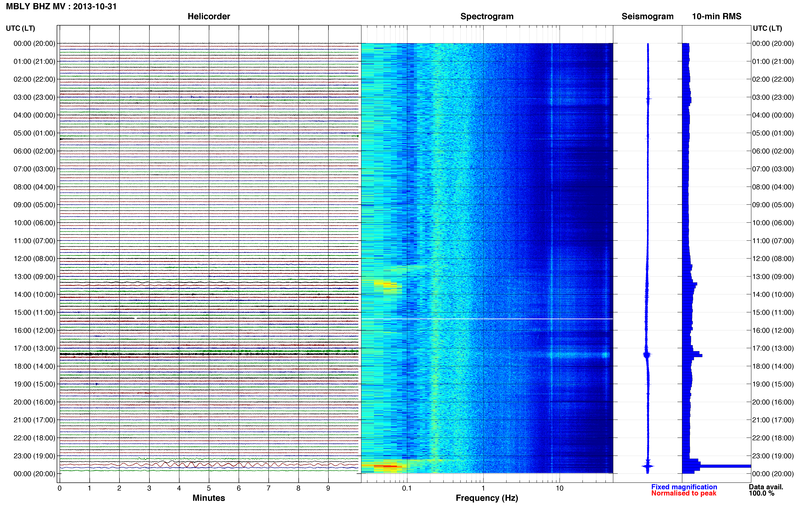Click the 'Fixed magnification' legend text
The width and height of the screenshot is (812, 508).
[x=684, y=487]
